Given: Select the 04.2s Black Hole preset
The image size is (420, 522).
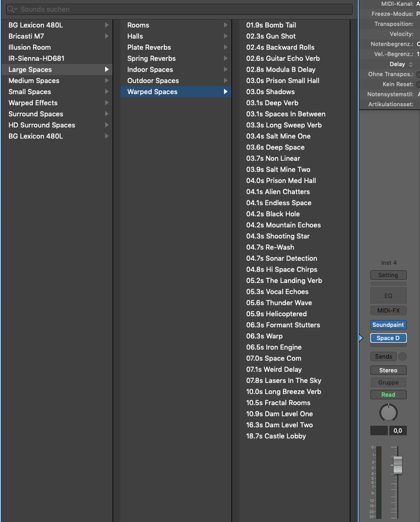Looking at the screenshot, I should (273, 214).
